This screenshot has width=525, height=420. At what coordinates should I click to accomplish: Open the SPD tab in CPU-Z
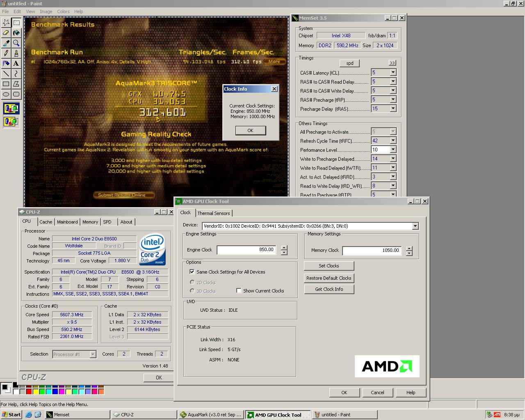click(x=107, y=222)
